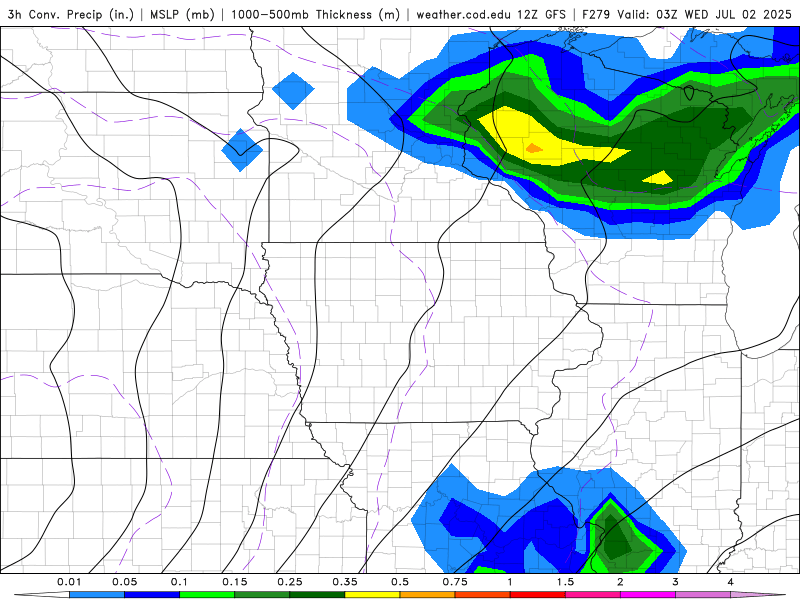The width and height of the screenshot is (800, 600).
Task: Click the dark green 0.25–0.35 legend swatch
Action: click(317, 595)
